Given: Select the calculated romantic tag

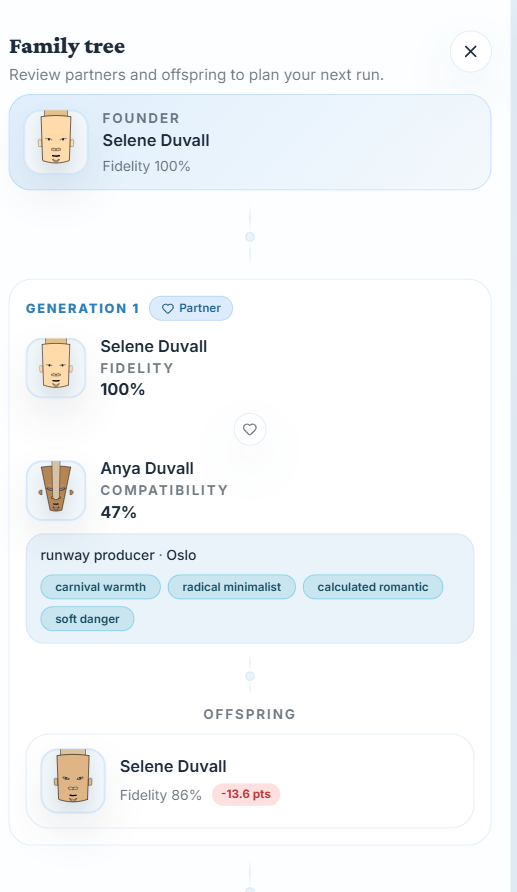Looking at the screenshot, I should [x=373, y=587].
